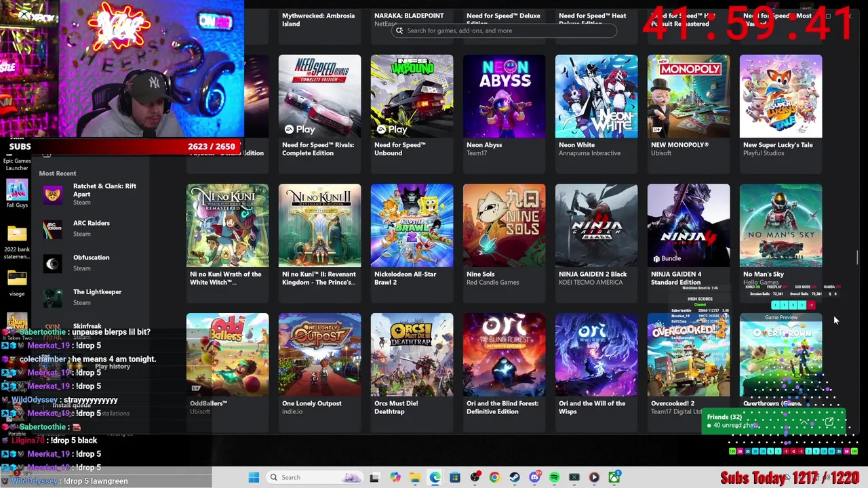Open Microsoft Edge from the taskbar

click(435, 477)
